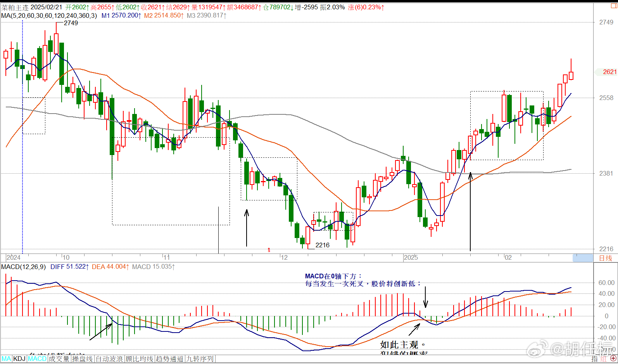Click the DIFF 51.522 value

click(70, 267)
